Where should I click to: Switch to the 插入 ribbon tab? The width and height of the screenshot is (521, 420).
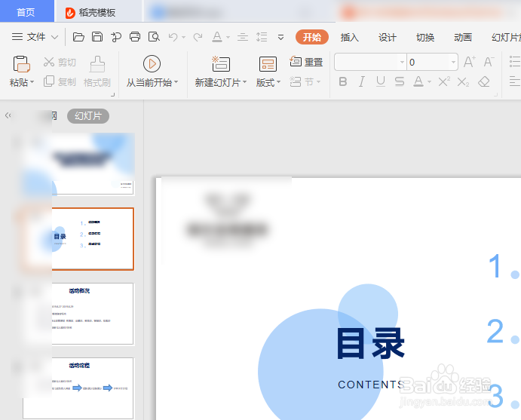350,37
